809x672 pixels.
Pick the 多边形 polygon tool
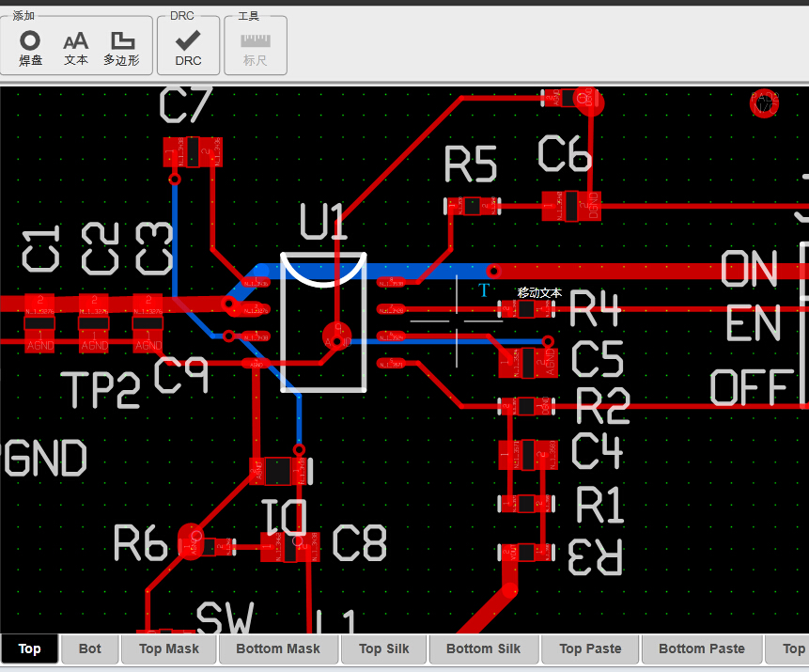[122, 49]
